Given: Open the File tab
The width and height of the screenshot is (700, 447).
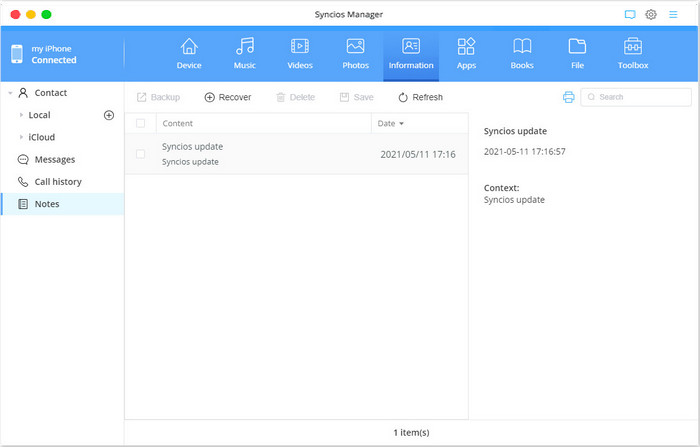Looking at the screenshot, I should tap(577, 54).
